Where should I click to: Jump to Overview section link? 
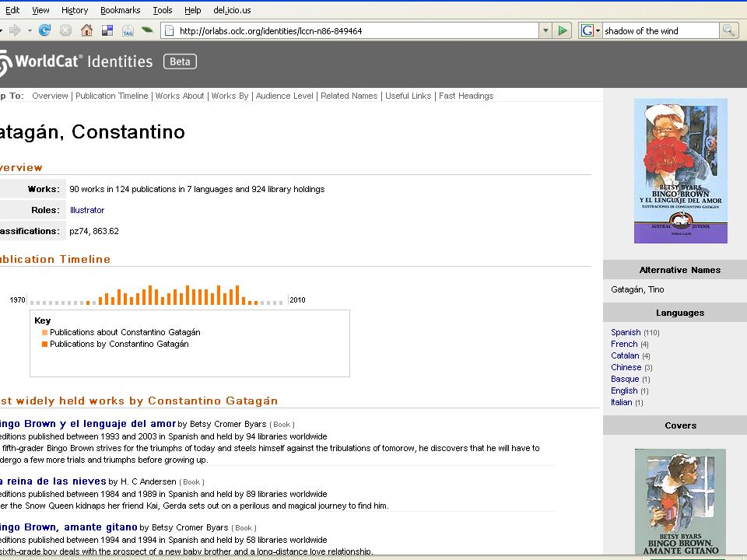pyautogui.click(x=50, y=96)
